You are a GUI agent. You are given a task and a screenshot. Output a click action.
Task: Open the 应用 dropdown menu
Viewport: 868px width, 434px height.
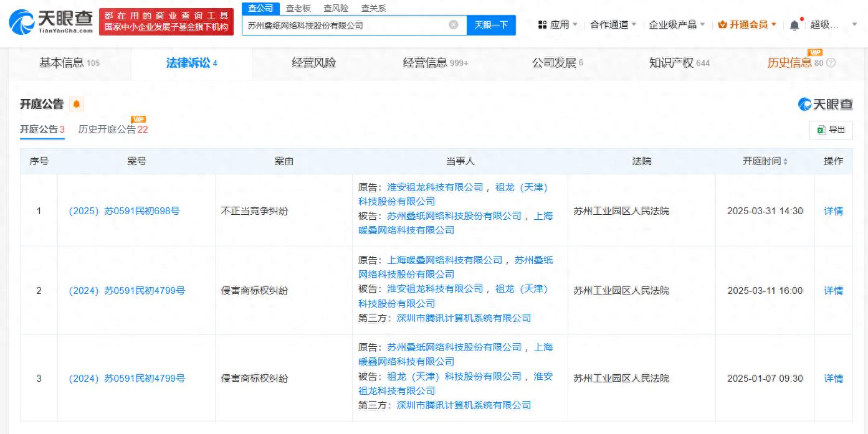point(558,25)
